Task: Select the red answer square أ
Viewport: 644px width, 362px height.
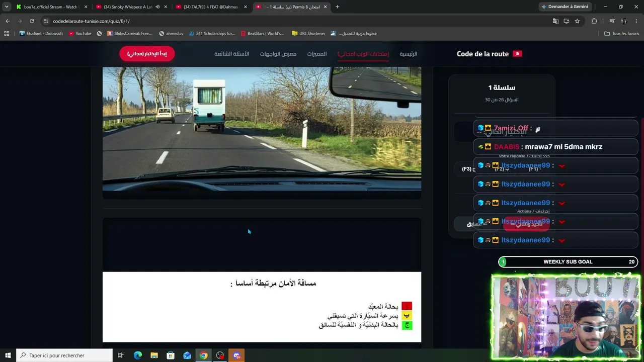Action: (x=407, y=306)
